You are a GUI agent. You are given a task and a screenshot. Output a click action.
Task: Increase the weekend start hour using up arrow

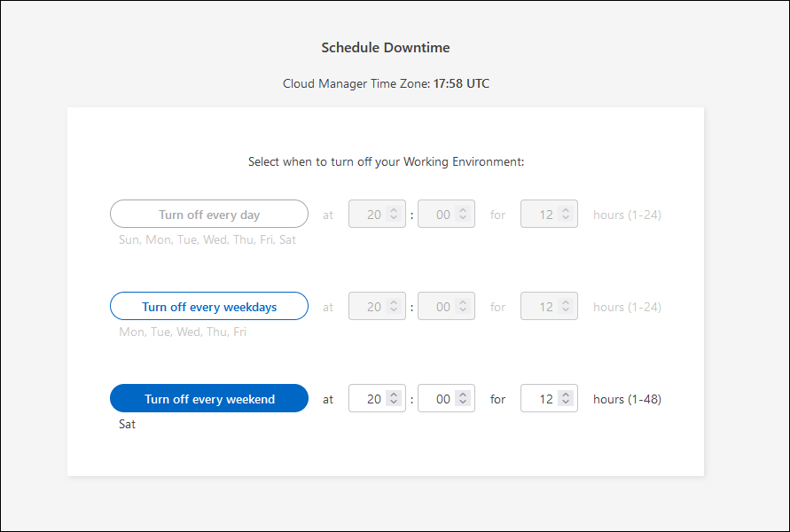[x=393, y=395]
